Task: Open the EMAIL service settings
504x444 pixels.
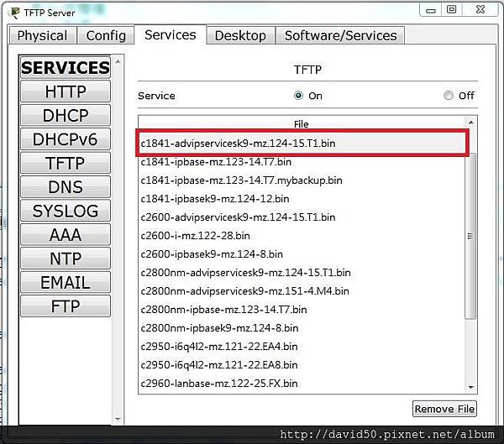Action: point(66,282)
